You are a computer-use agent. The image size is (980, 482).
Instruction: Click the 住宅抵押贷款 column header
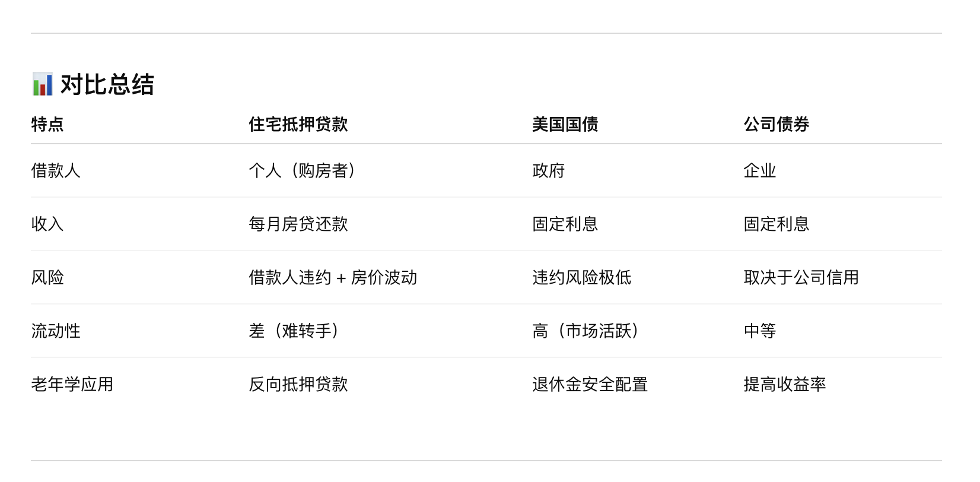coord(298,124)
